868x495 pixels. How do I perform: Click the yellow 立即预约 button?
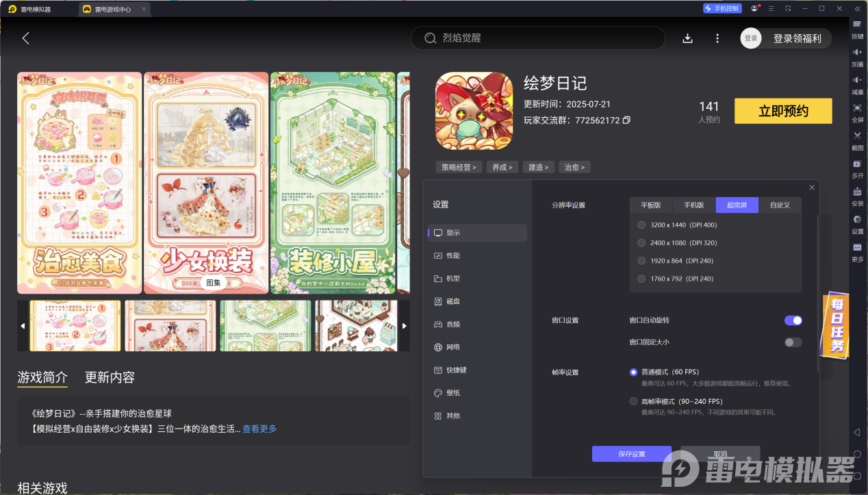pos(783,111)
